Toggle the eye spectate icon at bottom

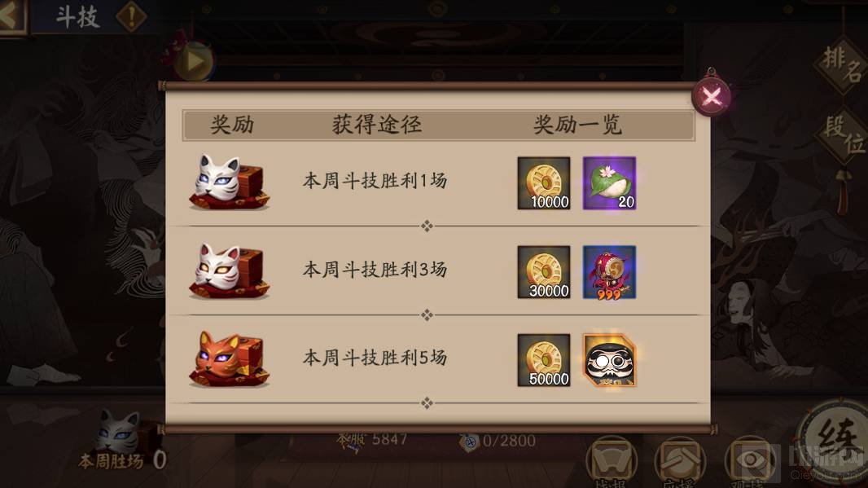click(x=750, y=461)
